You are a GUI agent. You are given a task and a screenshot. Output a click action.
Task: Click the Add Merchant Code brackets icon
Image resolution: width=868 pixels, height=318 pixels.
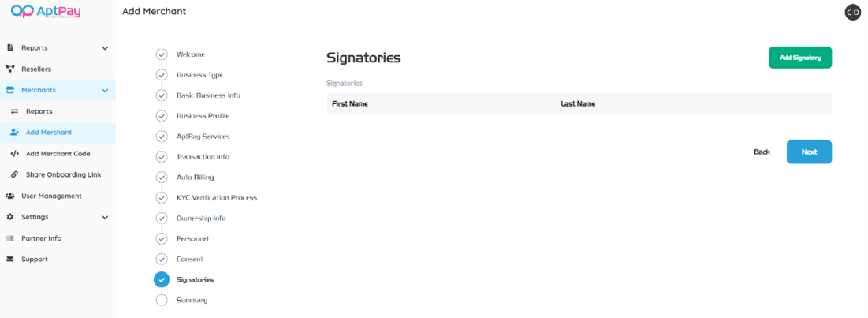coord(14,154)
